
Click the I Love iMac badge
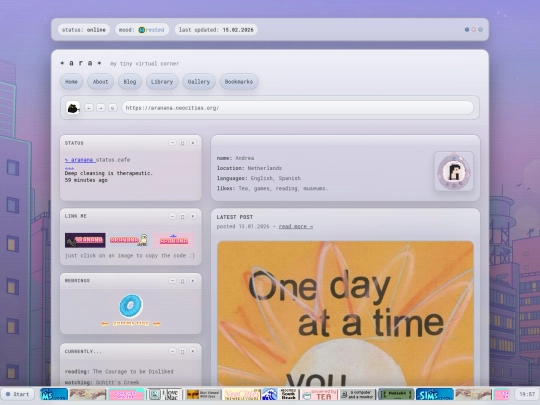(165, 394)
